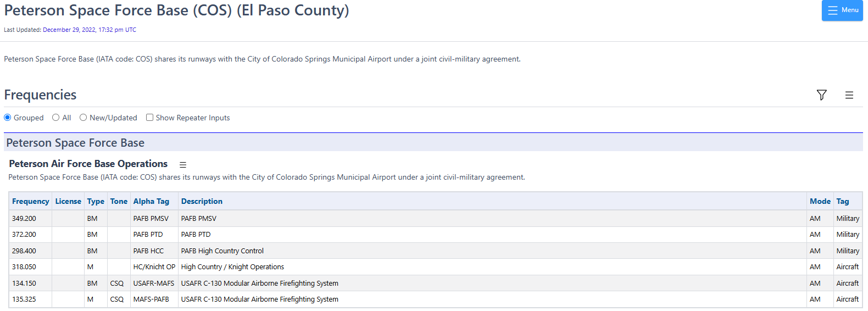Screen dimensions: 868x311
Task: Select the 349.200 frequency row
Action: [24, 218]
